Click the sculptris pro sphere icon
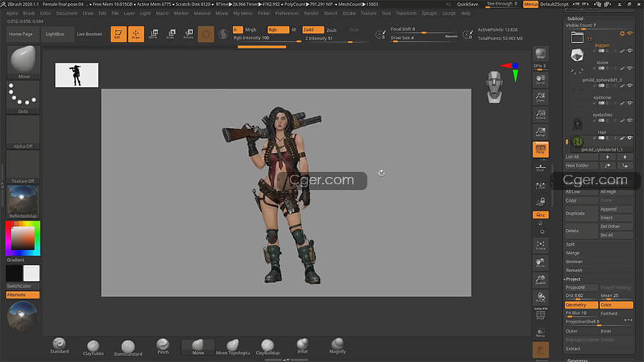This screenshot has width=644, height=362. click(223, 34)
